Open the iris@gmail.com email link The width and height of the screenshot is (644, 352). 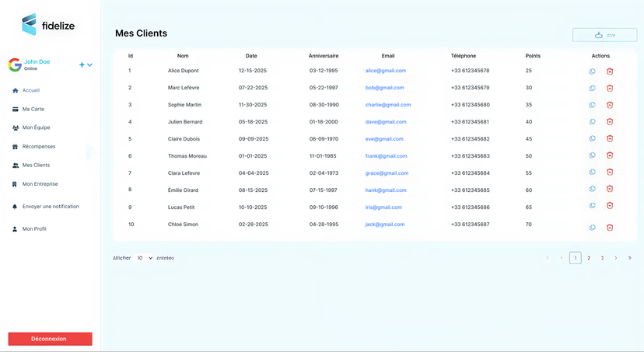[x=383, y=207]
